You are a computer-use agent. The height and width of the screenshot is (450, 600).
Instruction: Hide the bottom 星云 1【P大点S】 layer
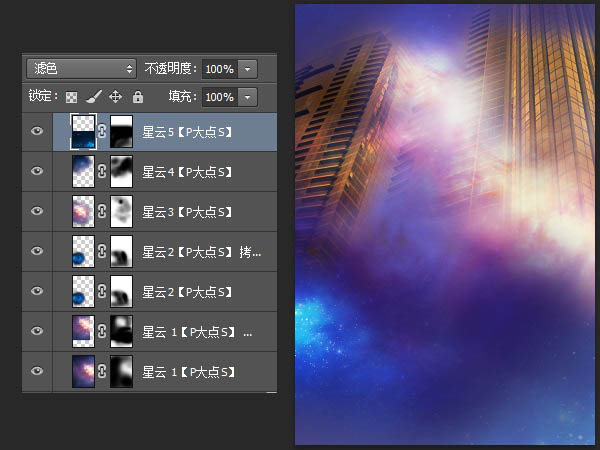click(x=37, y=371)
